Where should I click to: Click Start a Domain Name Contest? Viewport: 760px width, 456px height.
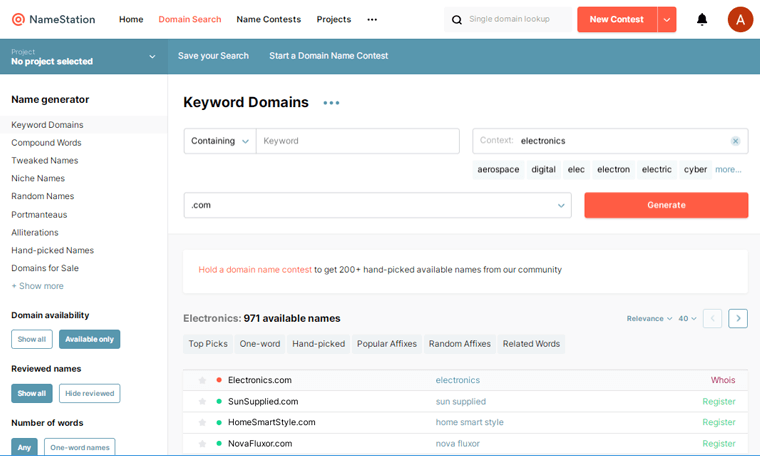pos(329,56)
